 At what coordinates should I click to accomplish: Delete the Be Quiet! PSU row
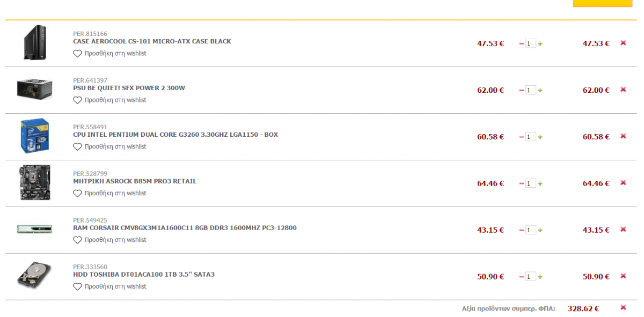click(623, 90)
